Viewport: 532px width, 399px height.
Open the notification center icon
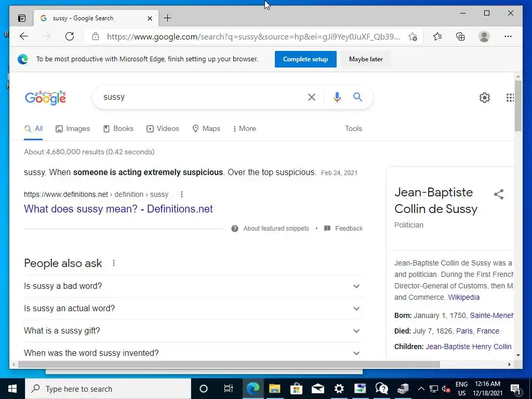pos(515,389)
